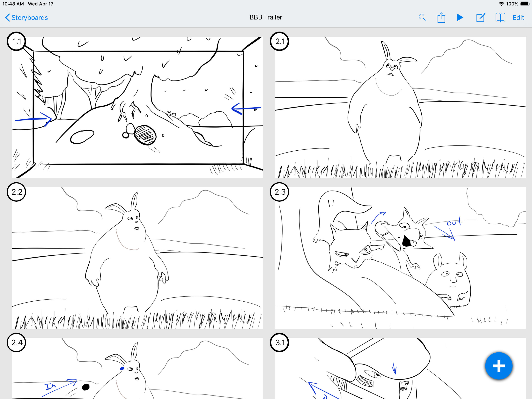532x399 pixels.
Task: Tap the compose note pencil icon
Action: [481, 18]
